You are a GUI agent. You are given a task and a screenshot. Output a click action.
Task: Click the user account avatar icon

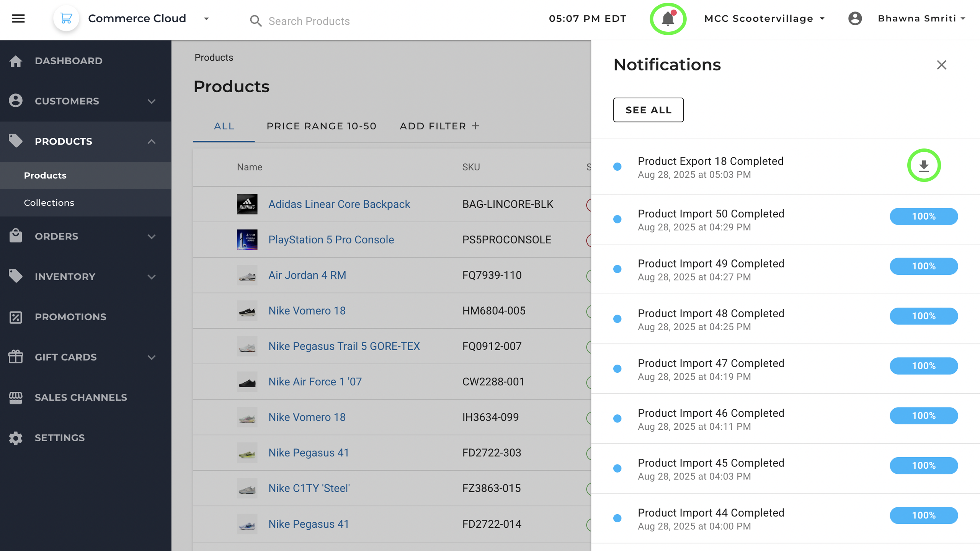855,18
